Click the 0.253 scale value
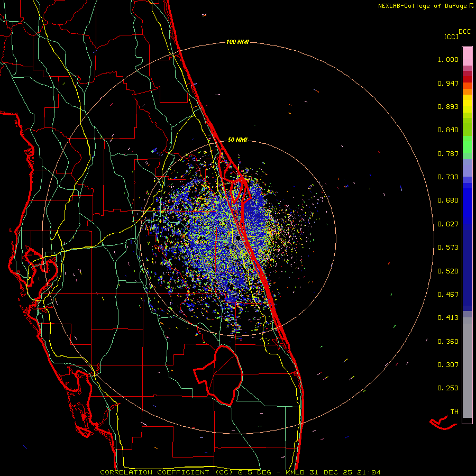The image size is (476, 476). pyautogui.click(x=448, y=388)
